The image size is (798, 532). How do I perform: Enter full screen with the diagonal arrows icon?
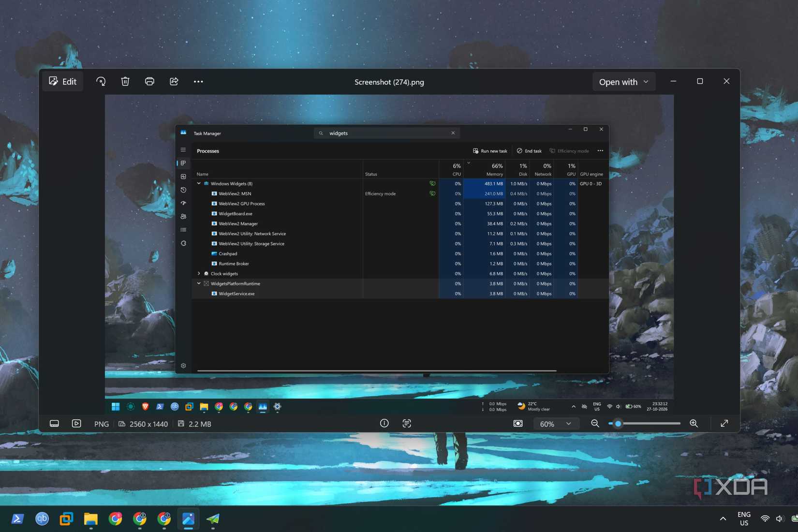tap(724, 424)
